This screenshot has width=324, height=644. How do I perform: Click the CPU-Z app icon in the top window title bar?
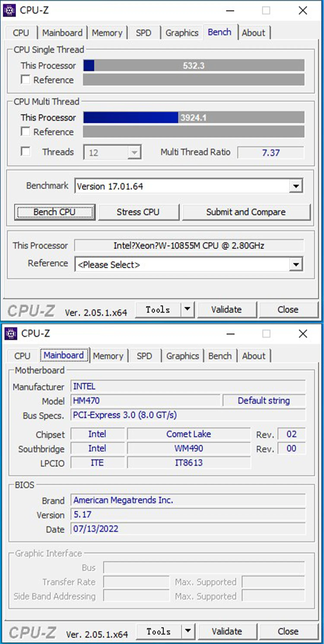pyautogui.click(x=10, y=11)
